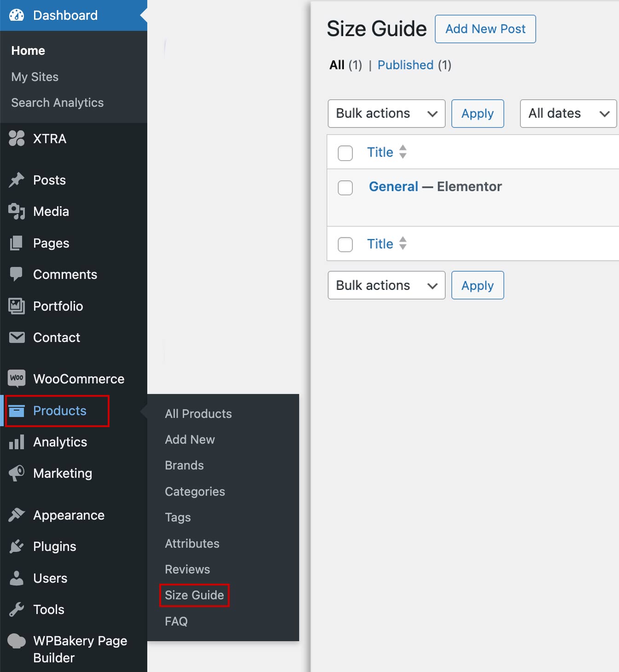This screenshot has height=672, width=619.
Task: Open the bottom Bulk actions dropdown
Action: click(386, 285)
